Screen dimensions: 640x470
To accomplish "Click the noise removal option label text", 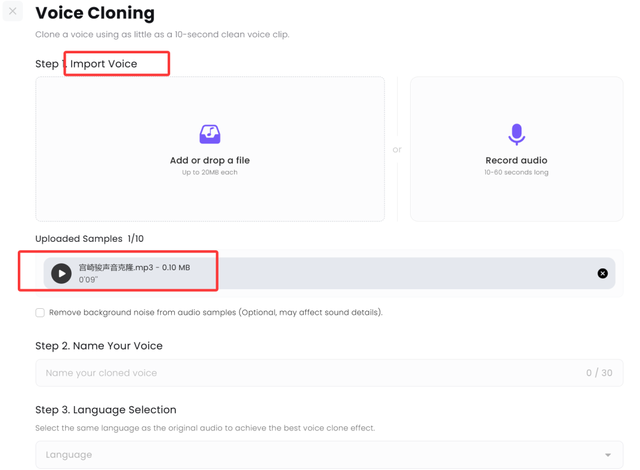I will click(x=215, y=313).
